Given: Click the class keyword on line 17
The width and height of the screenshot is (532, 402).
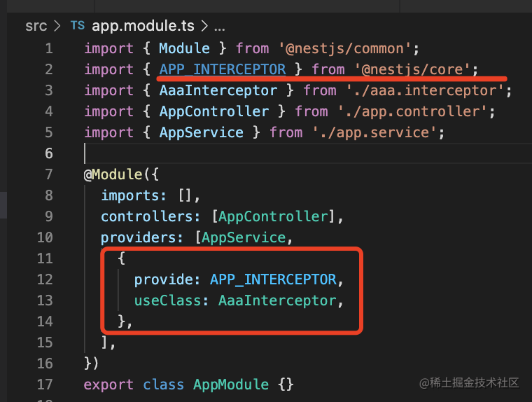Looking at the screenshot, I should (163, 384).
